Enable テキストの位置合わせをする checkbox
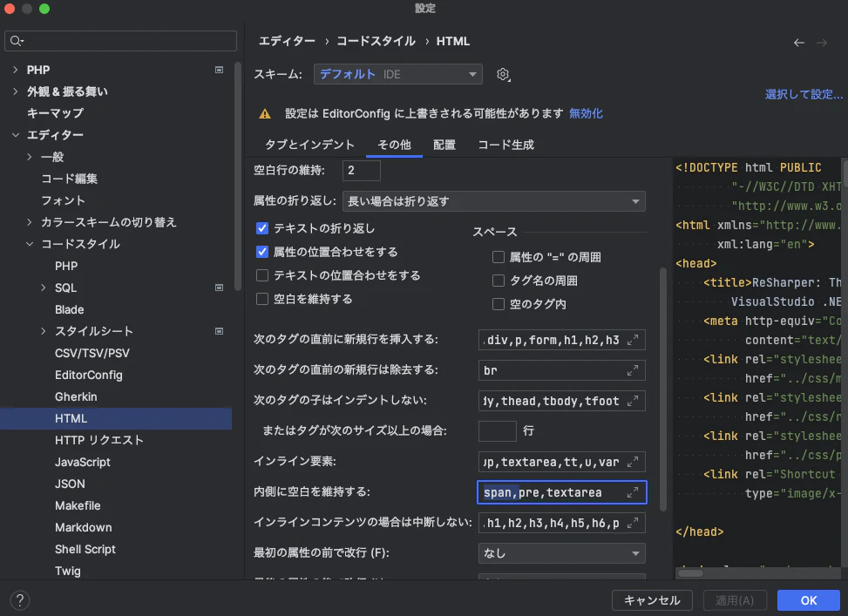The height and width of the screenshot is (616, 848). (x=262, y=275)
